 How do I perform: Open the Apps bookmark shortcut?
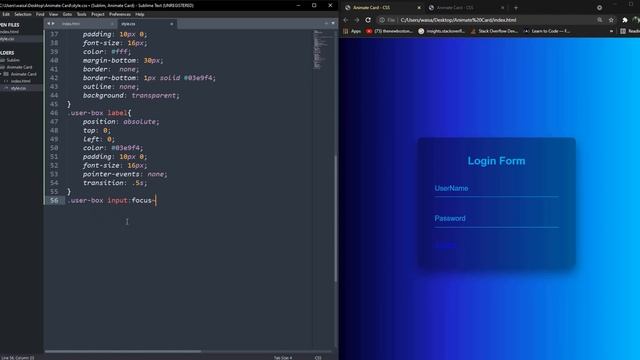353,31
